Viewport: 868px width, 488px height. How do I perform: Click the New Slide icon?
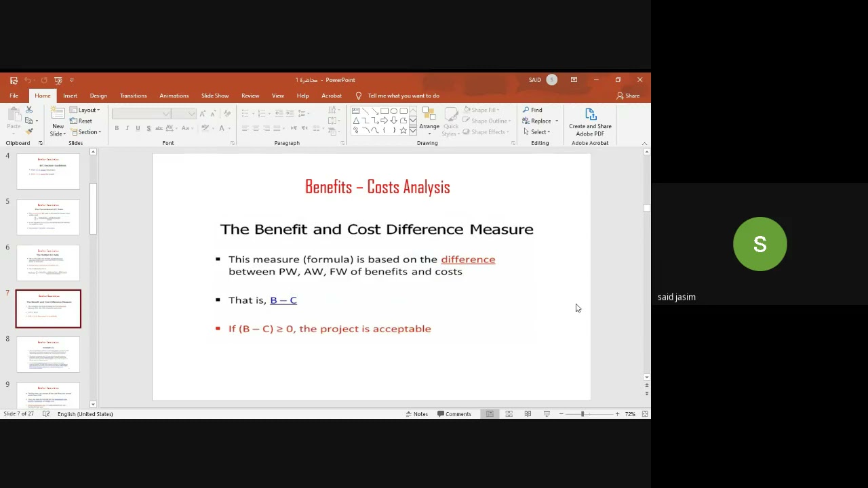coord(58,114)
